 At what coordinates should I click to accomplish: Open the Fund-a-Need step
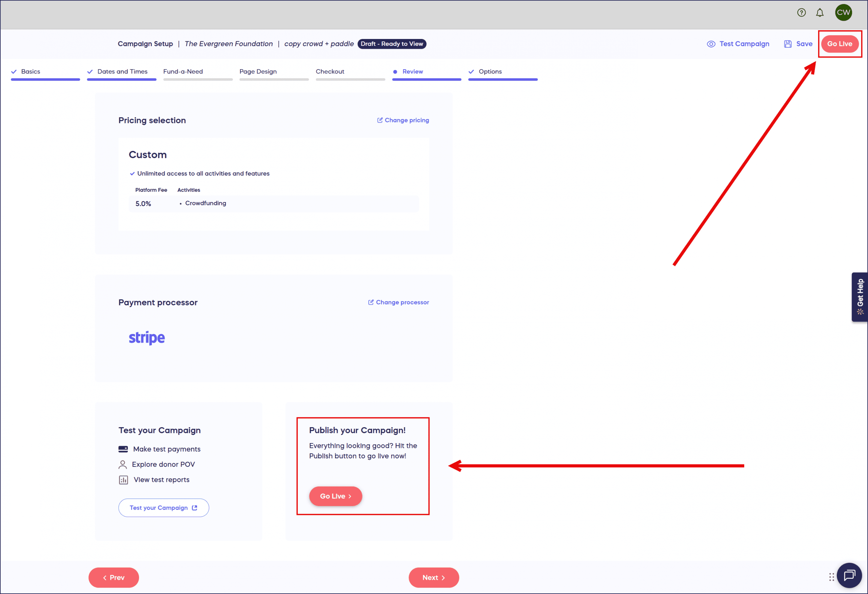coord(183,72)
